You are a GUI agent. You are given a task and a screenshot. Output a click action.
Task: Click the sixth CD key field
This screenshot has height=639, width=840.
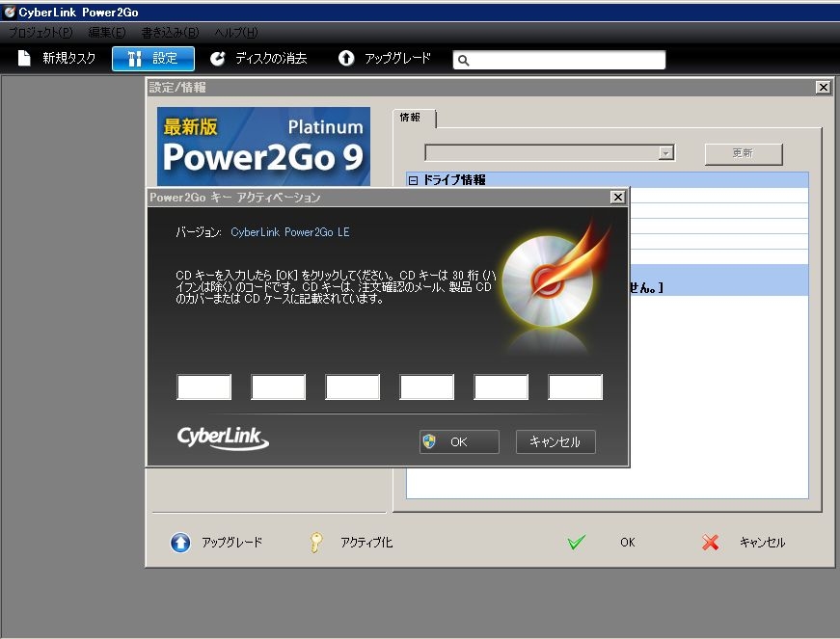pos(575,386)
